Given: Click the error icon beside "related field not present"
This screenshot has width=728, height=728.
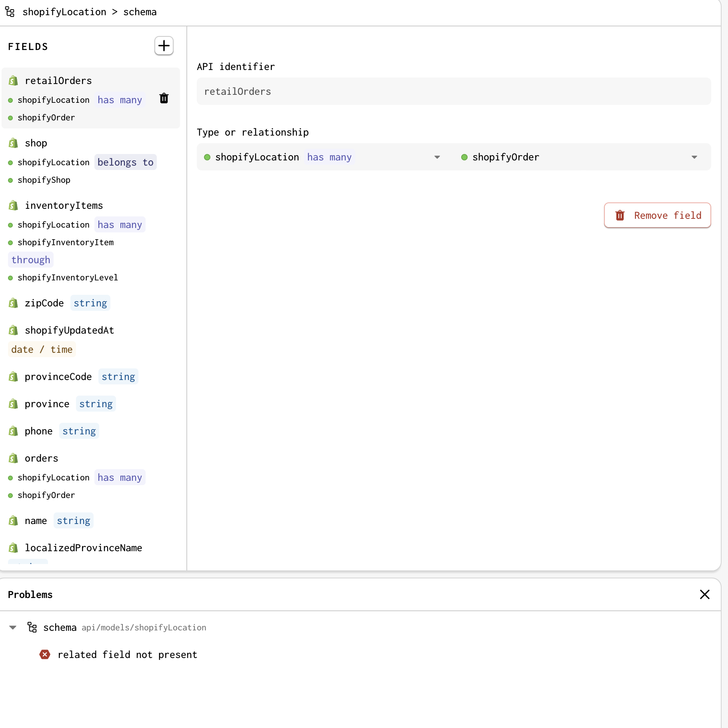Looking at the screenshot, I should pyautogui.click(x=45, y=654).
